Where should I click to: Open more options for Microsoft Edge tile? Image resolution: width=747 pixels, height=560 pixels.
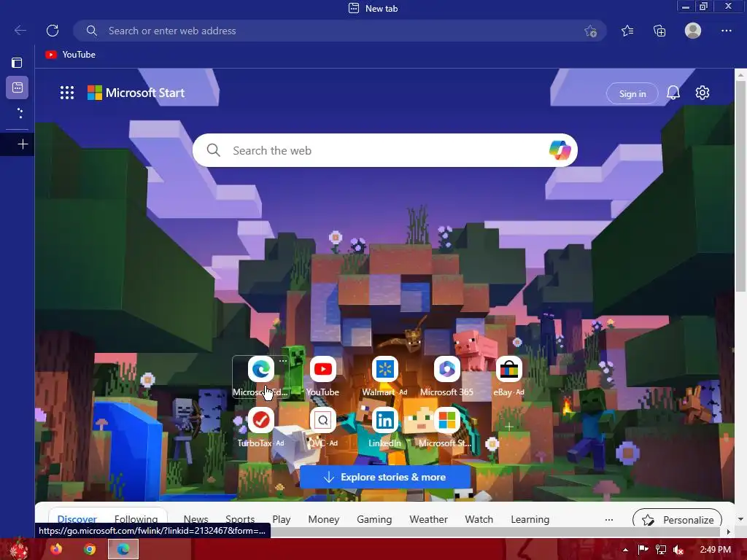click(283, 361)
